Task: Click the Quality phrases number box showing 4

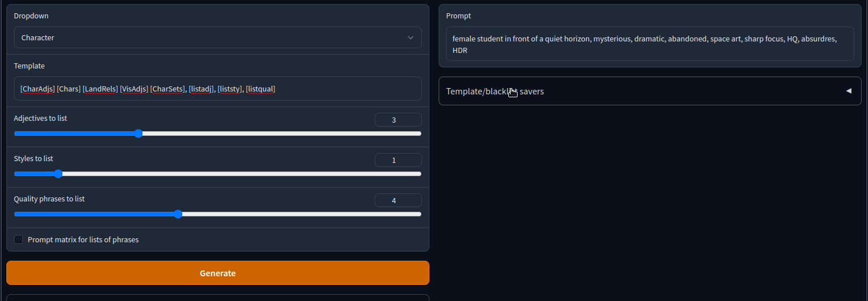Action: click(398, 200)
